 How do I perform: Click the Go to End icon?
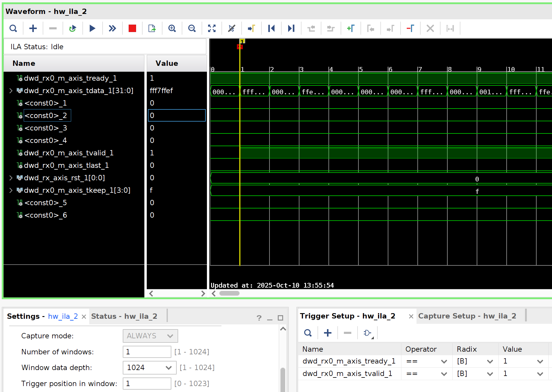291,28
